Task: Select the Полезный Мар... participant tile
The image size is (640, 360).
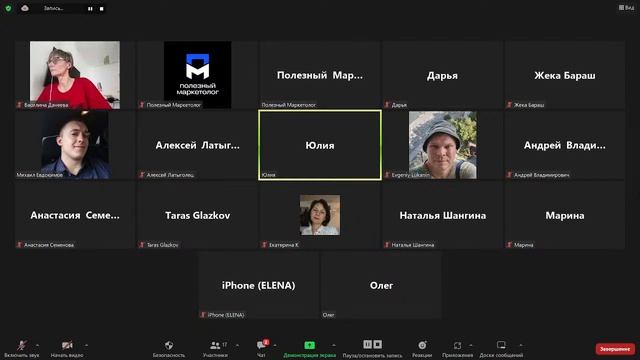Action: 320,75
